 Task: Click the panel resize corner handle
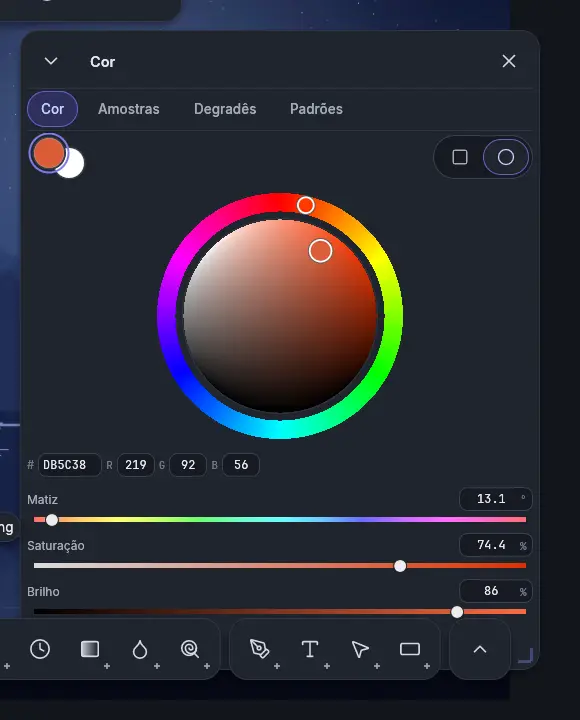point(526,655)
